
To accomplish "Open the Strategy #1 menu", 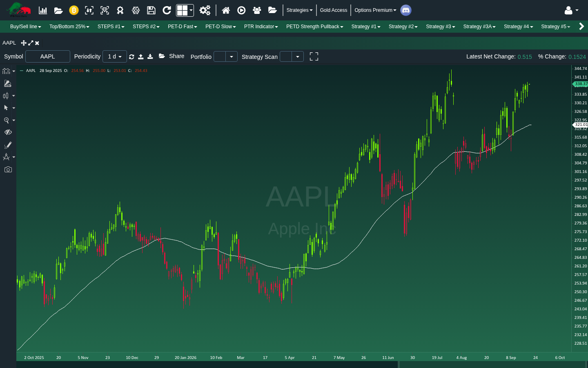I will click(x=366, y=27).
